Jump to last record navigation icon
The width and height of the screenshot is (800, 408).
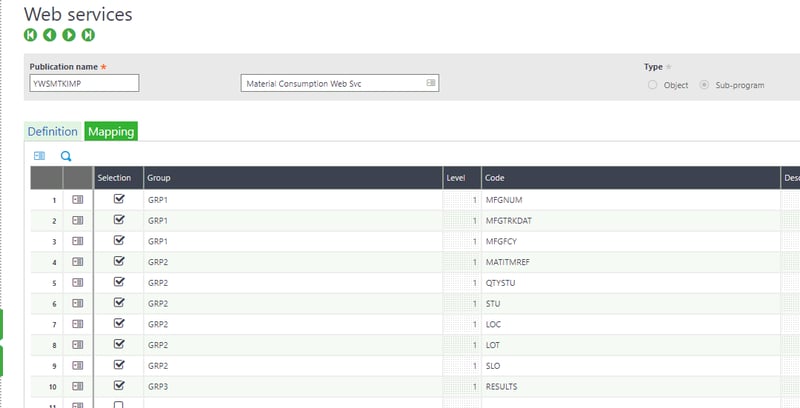pyautogui.click(x=89, y=35)
